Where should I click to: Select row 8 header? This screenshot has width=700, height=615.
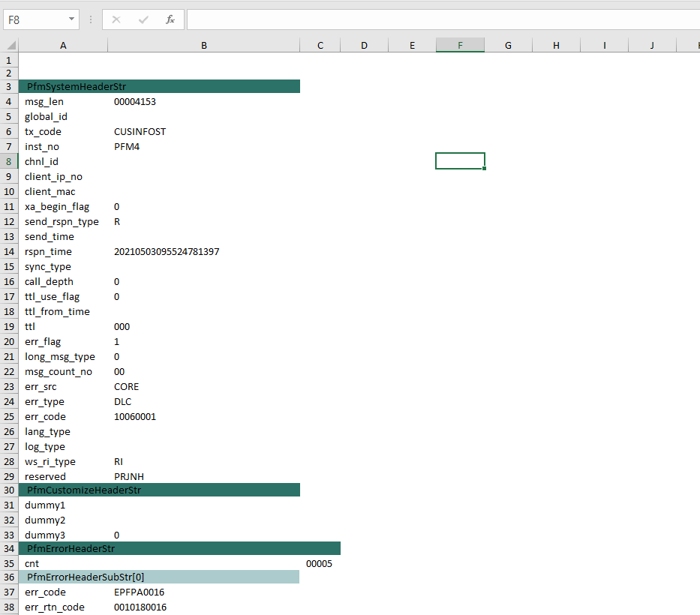click(x=8, y=161)
